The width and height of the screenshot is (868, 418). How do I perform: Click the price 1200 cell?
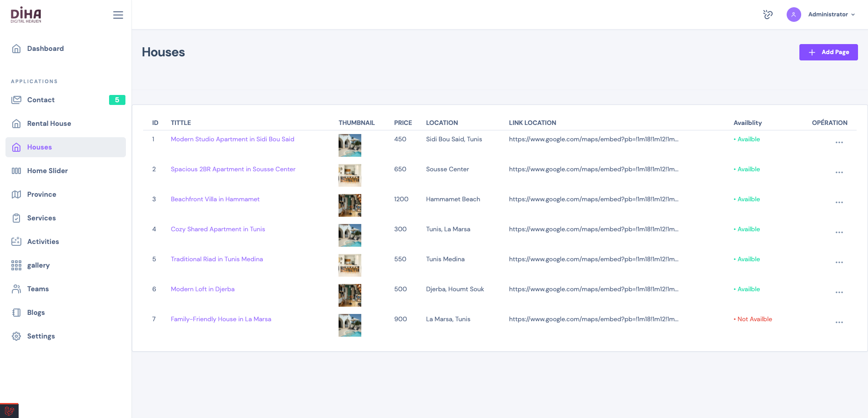[401, 199]
